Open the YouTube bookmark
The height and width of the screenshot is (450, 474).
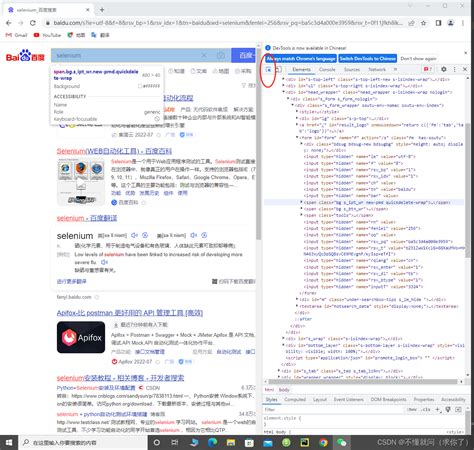[47, 35]
